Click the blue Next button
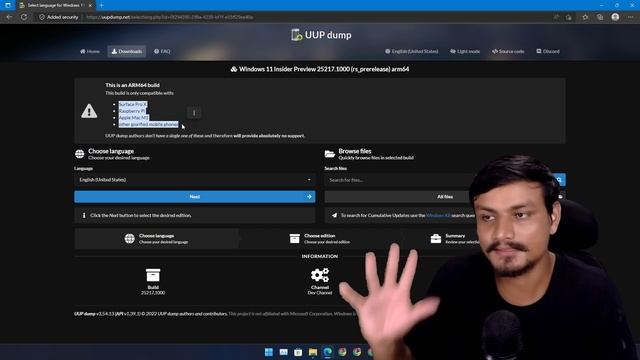 point(195,197)
